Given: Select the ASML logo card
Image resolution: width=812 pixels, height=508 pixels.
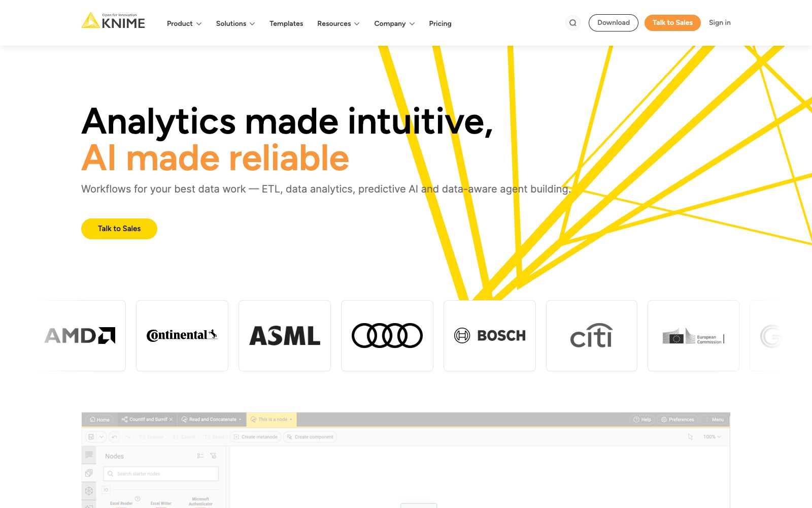Looking at the screenshot, I should [285, 336].
